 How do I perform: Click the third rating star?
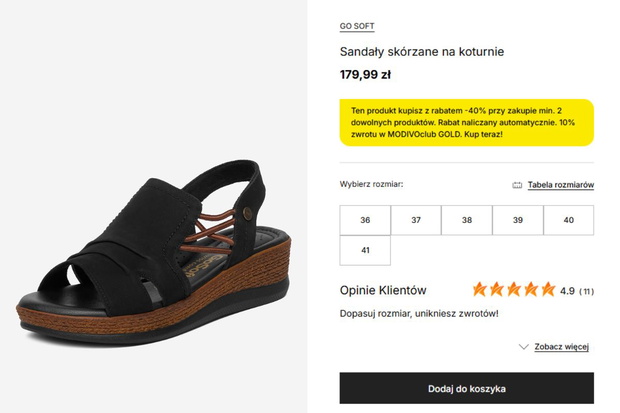(x=514, y=289)
